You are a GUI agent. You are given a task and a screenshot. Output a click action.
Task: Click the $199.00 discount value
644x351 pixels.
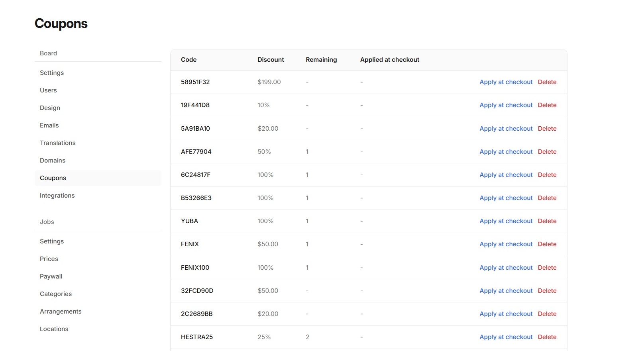pyautogui.click(x=269, y=82)
